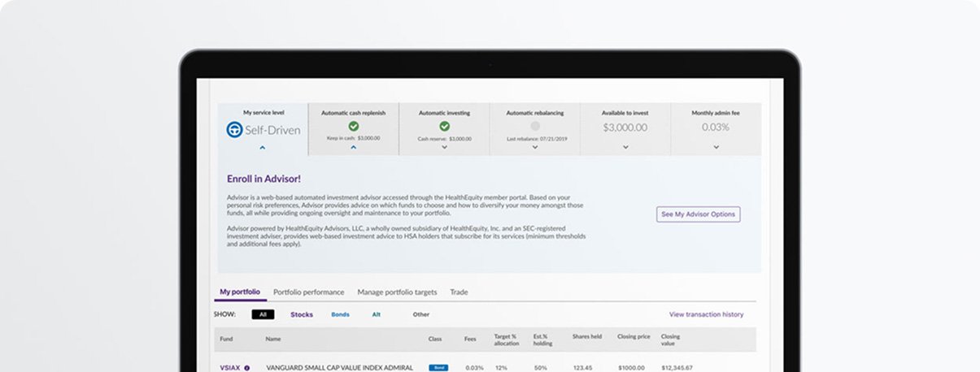
Task: Open the Manage portfolio targets tab
Action: tap(397, 292)
